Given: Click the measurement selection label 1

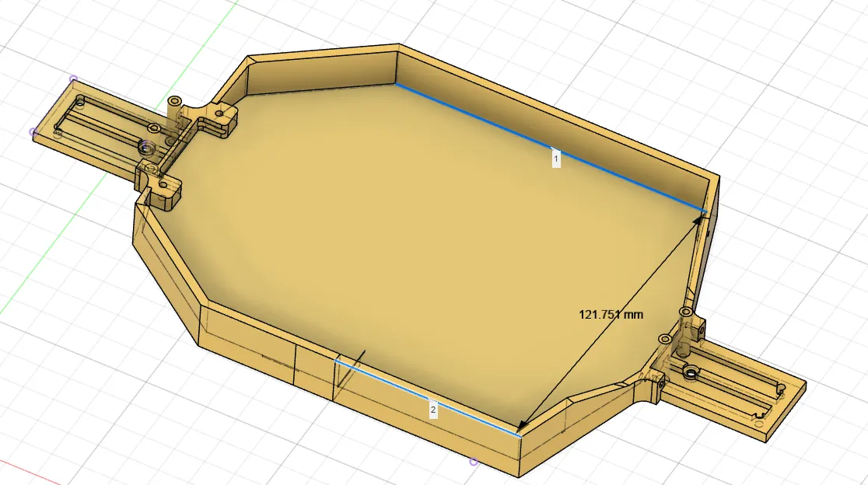Looking at the screenshot, I should [556, 159].
